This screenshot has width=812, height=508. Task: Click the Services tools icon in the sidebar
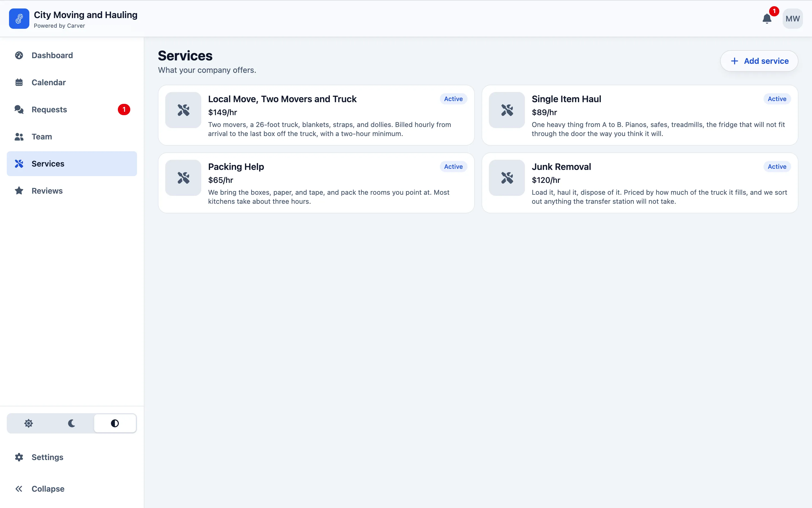[x=19, y=164]
